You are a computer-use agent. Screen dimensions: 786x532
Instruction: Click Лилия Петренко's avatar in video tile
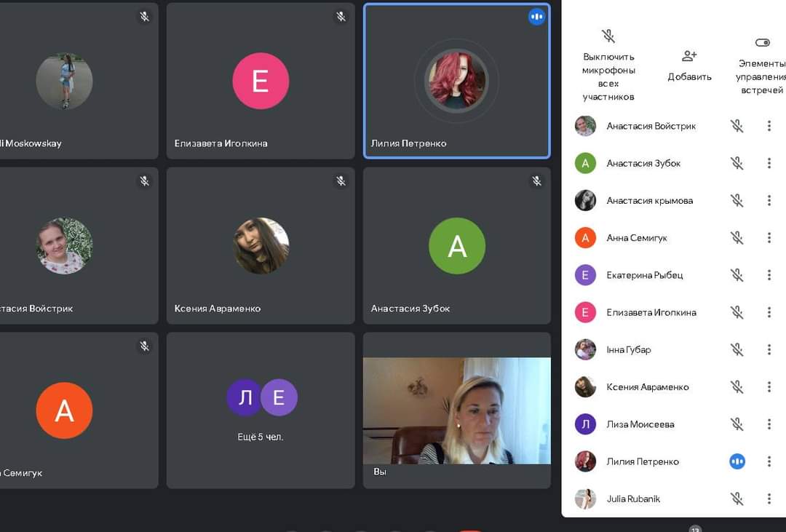pos(456,80)
